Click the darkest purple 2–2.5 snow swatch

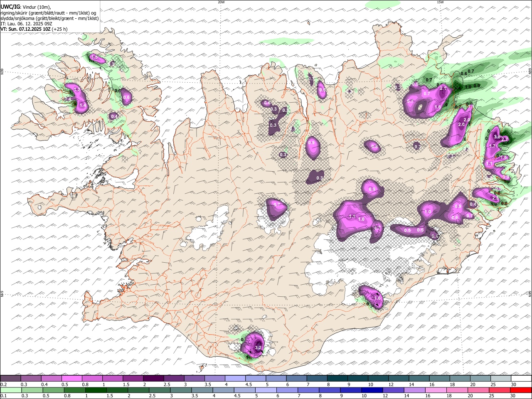pos(153,378)
